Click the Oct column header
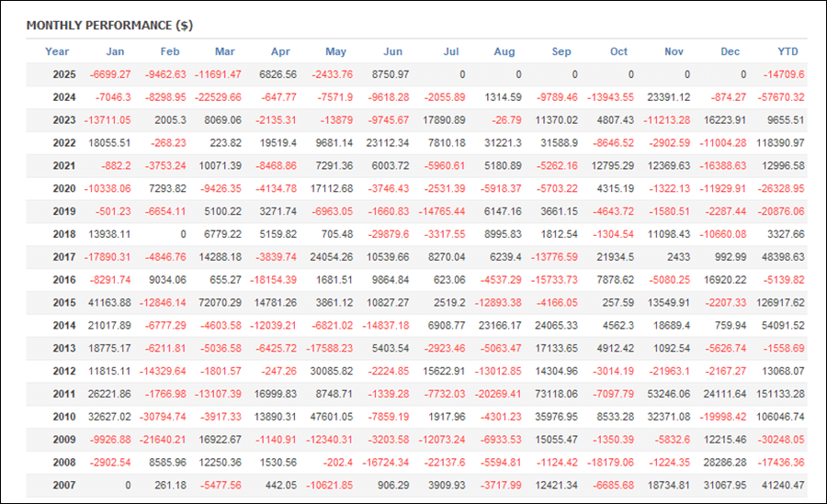 coord(618,51)
